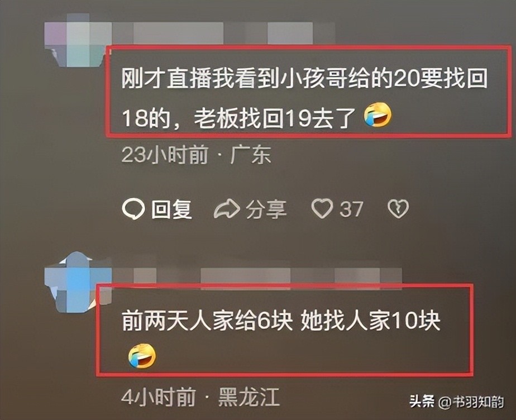Click the laughing emoji in the second comment
The height and width of the screenshot is (420, 516).
coord(142,356)
